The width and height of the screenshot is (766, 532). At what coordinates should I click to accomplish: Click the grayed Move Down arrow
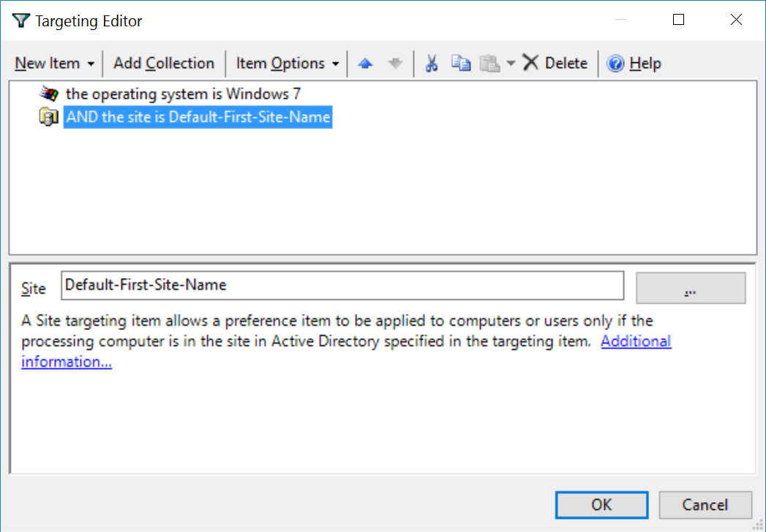(x=395, y=64)
